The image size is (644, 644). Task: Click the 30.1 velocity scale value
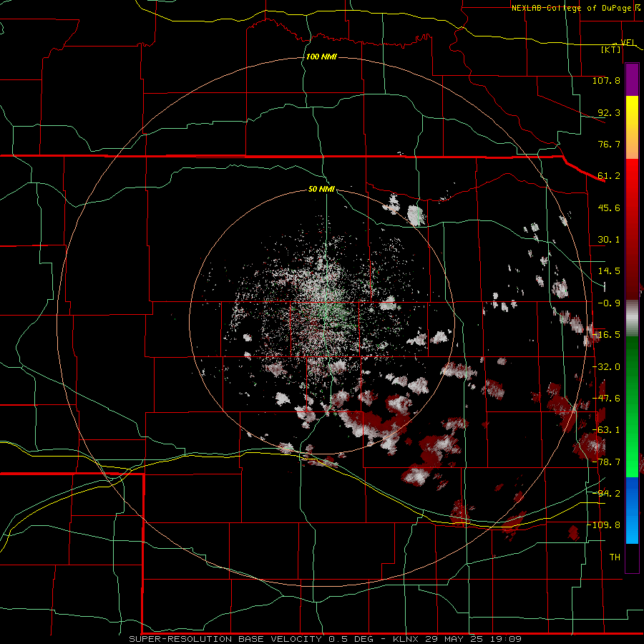point(609,240)
